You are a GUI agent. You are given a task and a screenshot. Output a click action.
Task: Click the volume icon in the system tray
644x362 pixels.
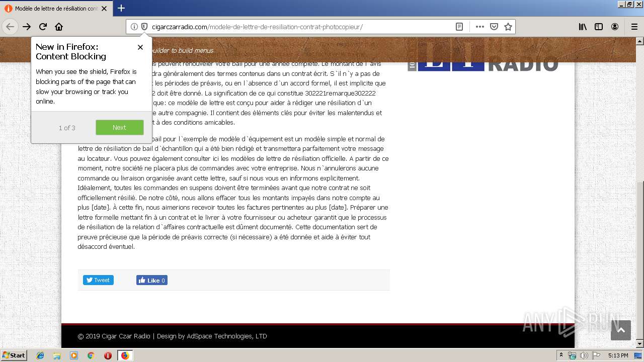tap(584, 355)
